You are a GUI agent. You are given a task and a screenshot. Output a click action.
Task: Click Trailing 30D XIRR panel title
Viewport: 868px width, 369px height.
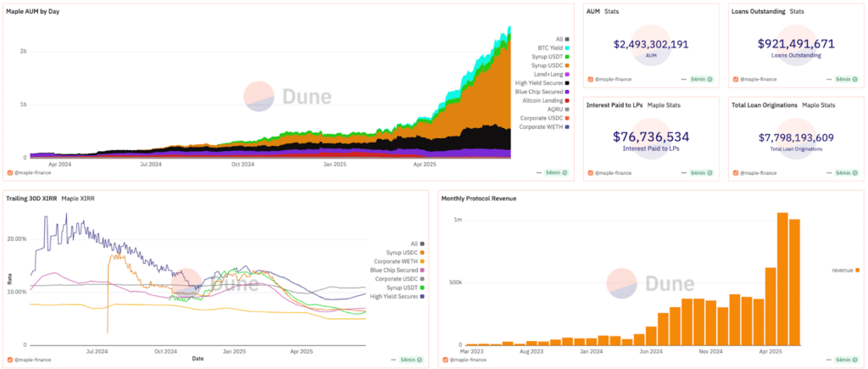(x=31, y=198)
